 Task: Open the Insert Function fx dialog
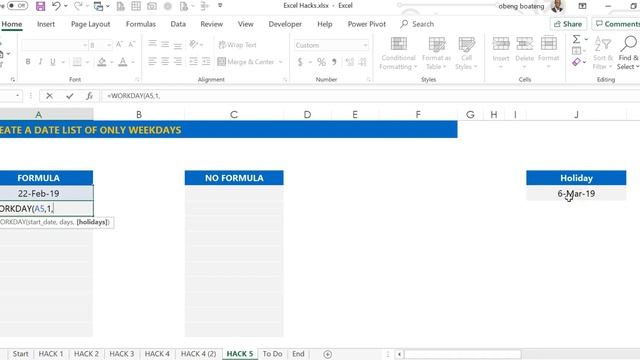coord(89,96)
